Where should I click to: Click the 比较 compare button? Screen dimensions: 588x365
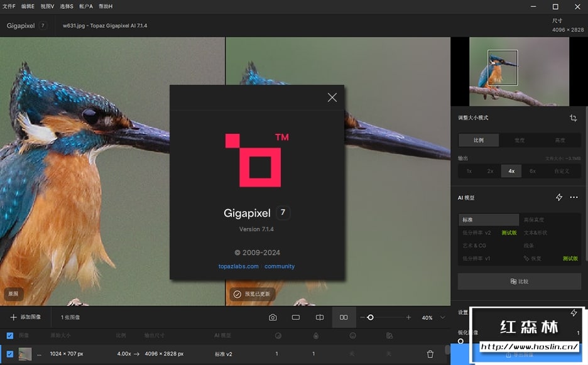click(520, 281)
